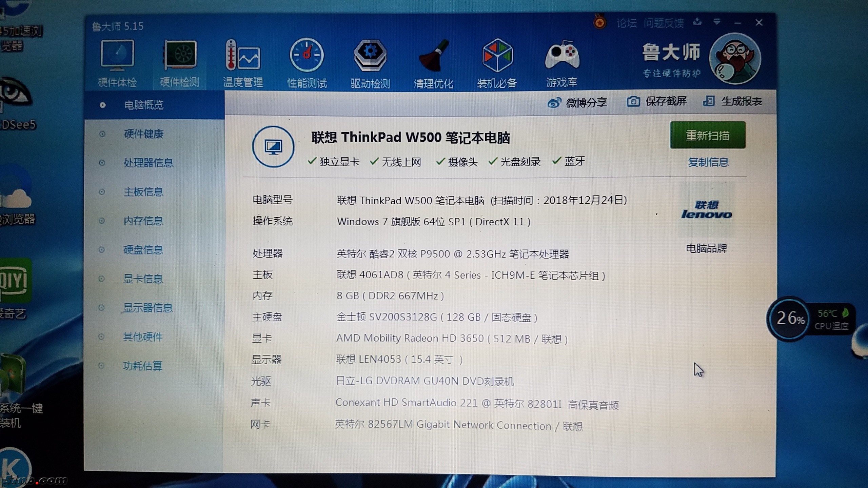This screenshot has height=488, width=868.
Task: Open the 清理优化 broom icon
Action: point(433,56)
